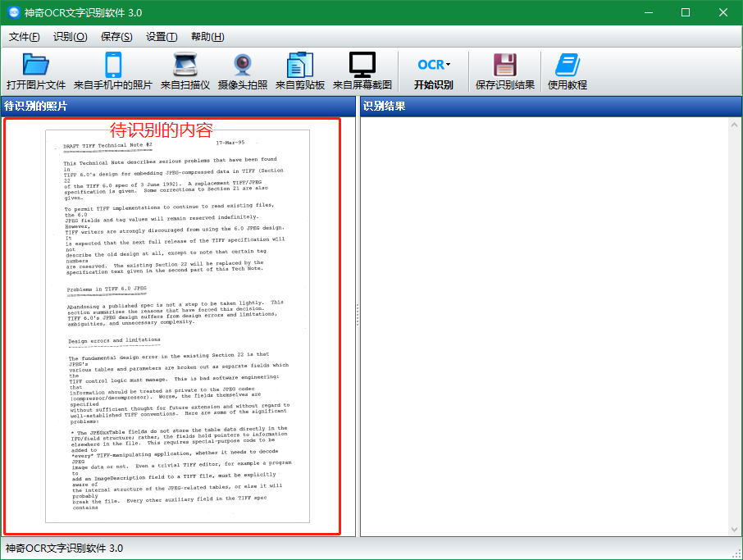The width and height of the screenshot is (743, 560).
Task: Expand the OCR dropdown arrow
Action: click(x=449, y=65)
